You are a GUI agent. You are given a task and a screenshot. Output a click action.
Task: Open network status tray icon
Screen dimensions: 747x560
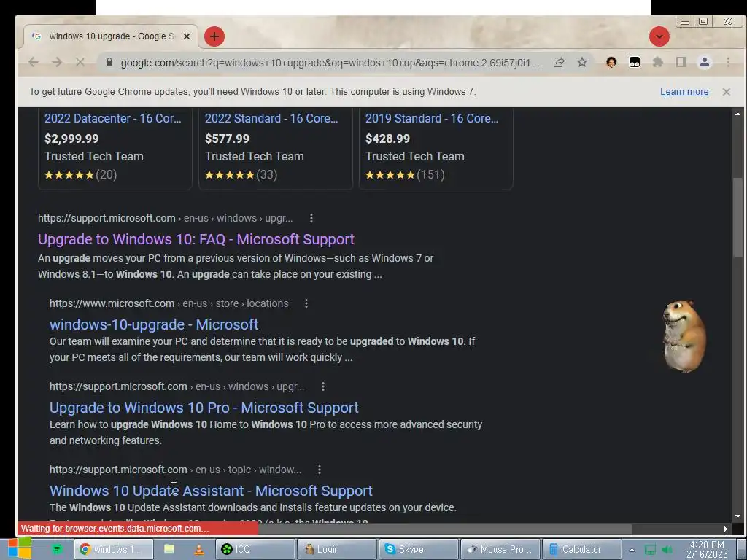650,550
